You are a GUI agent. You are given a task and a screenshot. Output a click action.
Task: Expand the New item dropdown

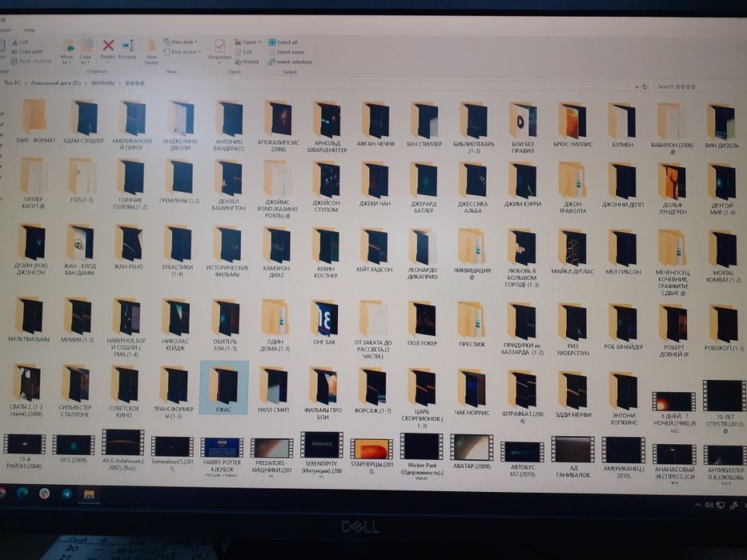(x=181, y=42)
